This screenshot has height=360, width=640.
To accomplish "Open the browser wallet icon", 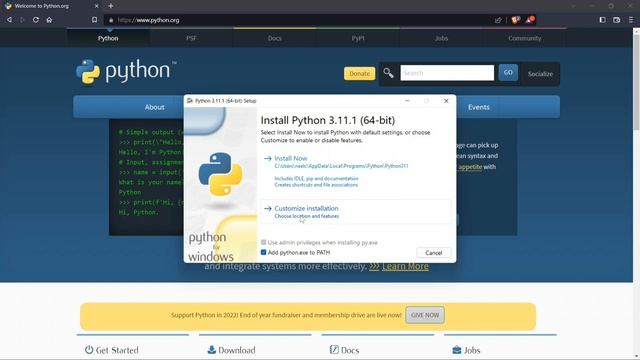I will pos(616,20).
